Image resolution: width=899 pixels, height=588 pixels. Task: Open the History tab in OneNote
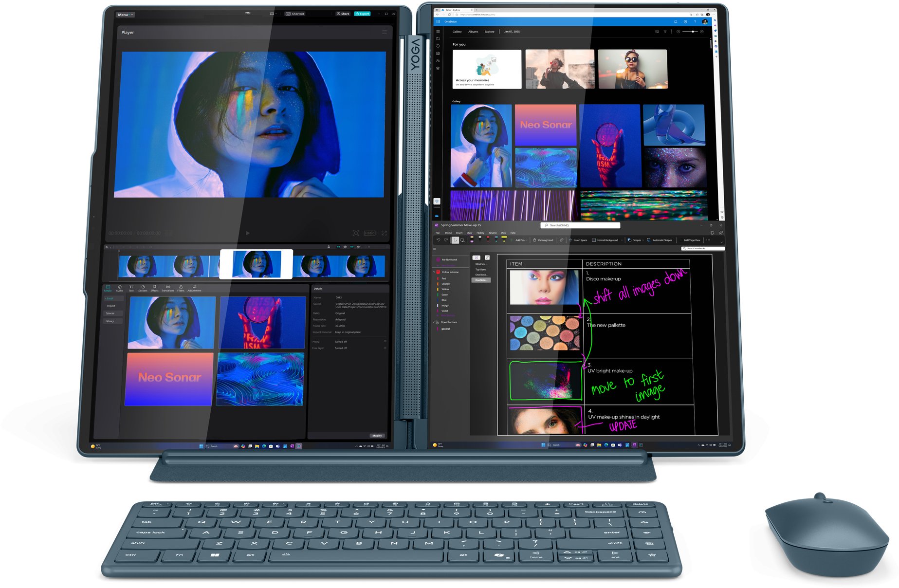pyautogui.click(x=480, y=233)
